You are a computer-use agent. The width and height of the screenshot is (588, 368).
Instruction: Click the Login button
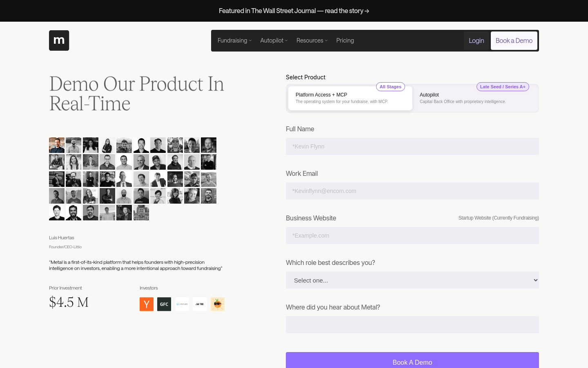click(477, 40)
